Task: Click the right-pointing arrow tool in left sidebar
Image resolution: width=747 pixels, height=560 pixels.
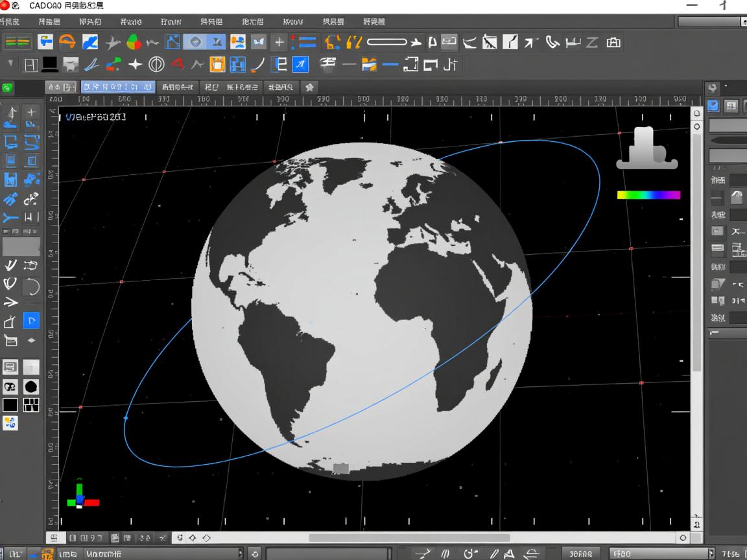Action: 11,302
